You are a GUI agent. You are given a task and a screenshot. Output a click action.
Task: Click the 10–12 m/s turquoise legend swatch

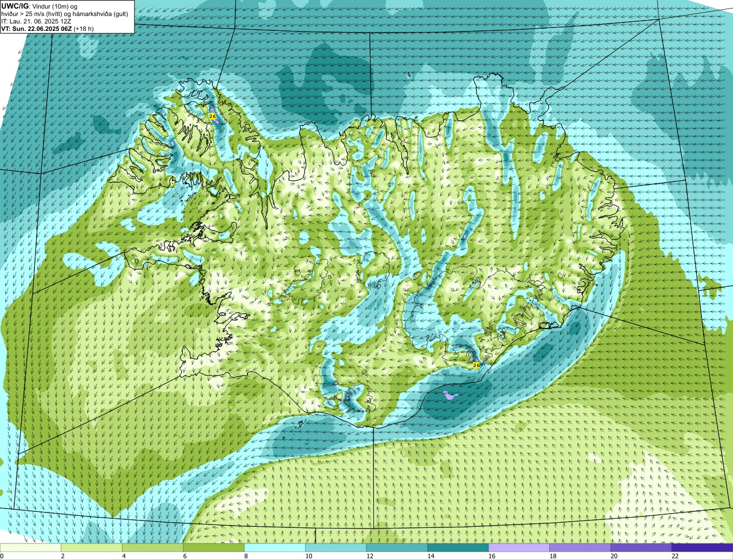tap(336, 547)
